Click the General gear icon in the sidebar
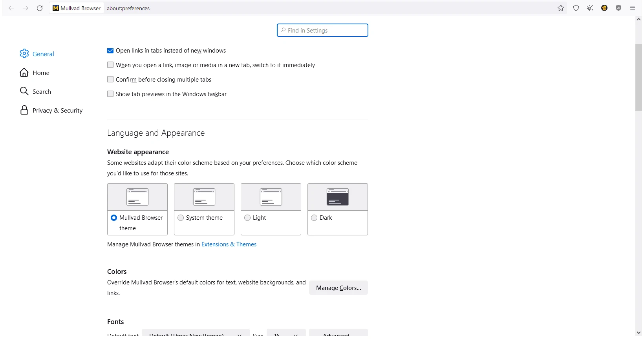Image resolution: width=644 pixels, height=357 pixels. pos(24,54)
